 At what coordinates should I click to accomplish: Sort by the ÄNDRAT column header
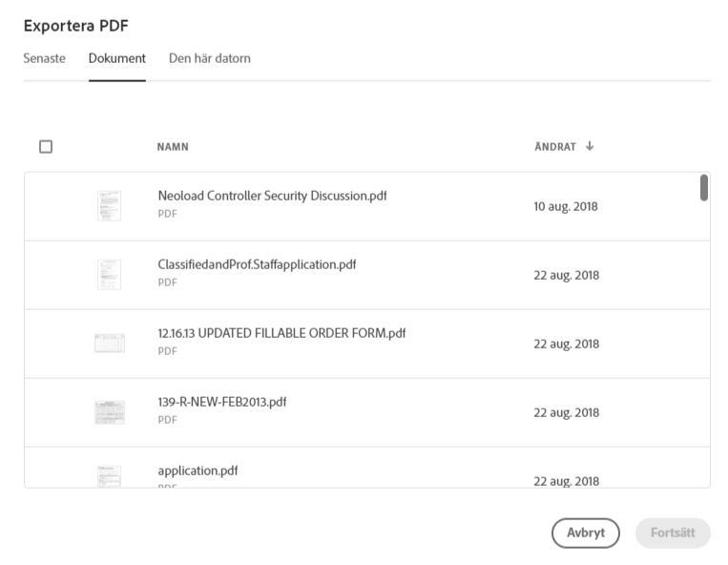pyautogui.click(x=554, y=147)
